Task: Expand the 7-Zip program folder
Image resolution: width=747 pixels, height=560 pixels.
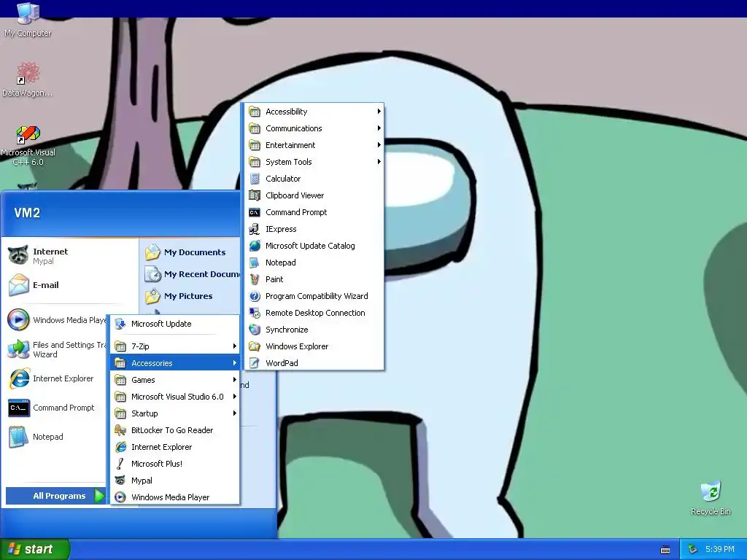Action: (175, 346)
